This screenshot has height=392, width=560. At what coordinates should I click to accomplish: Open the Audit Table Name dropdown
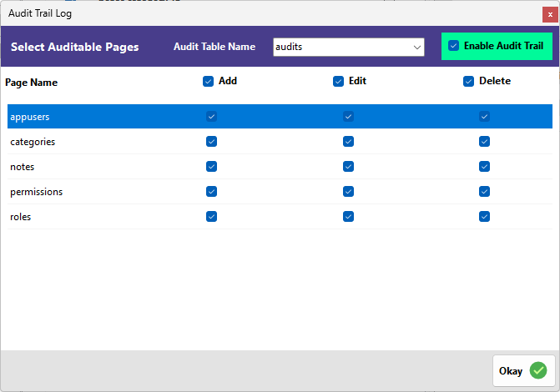point(418,48)
